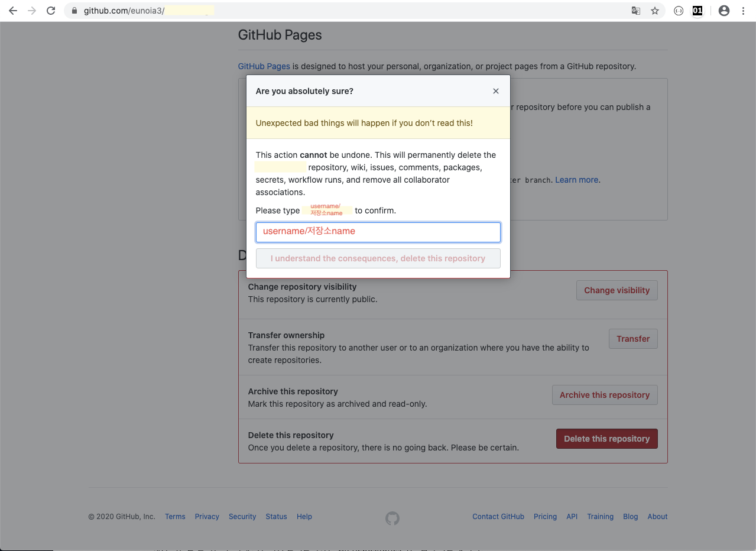Click the 'Unexpected bad things will happen' warning text
This screenshot has height=551, width=756.
tap(364, 123)
